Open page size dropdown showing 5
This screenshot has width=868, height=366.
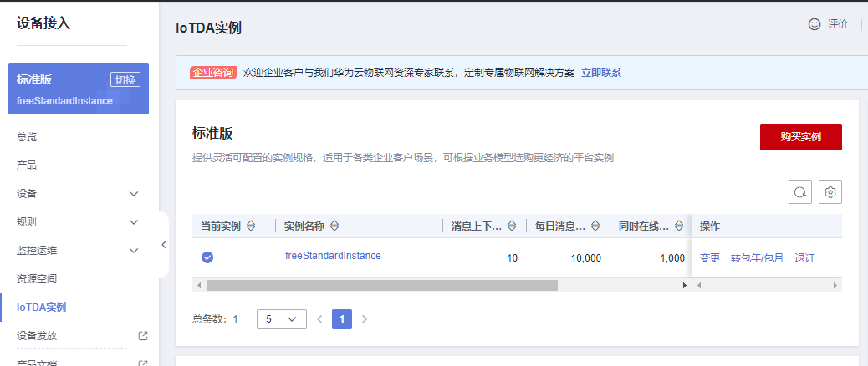[282, 319]
